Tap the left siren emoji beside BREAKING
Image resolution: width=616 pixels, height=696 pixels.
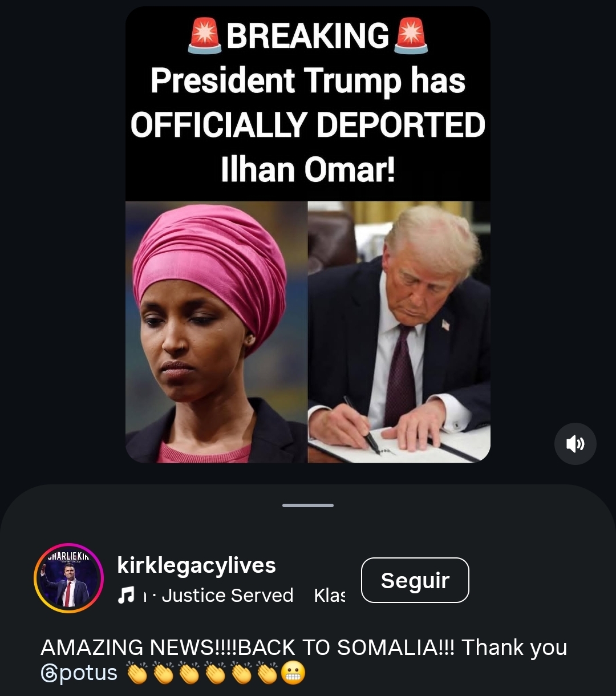point(205,36)
